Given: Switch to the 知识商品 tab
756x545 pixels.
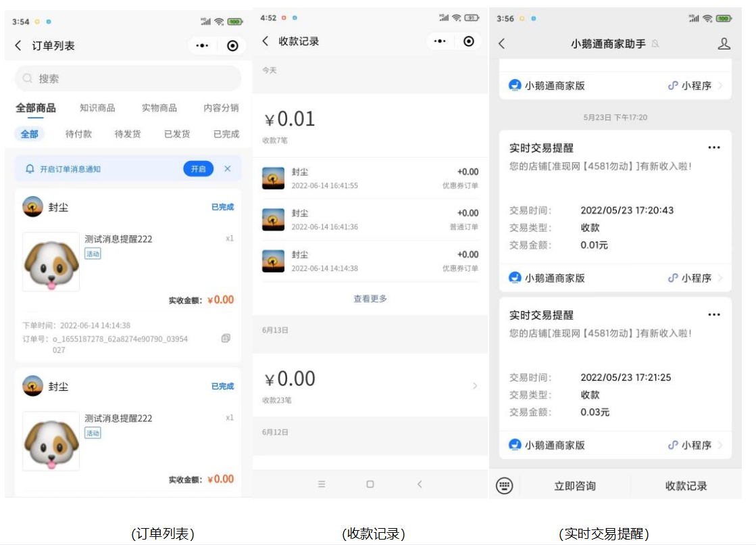Looking at the screenshot, I should pos(97,108).
